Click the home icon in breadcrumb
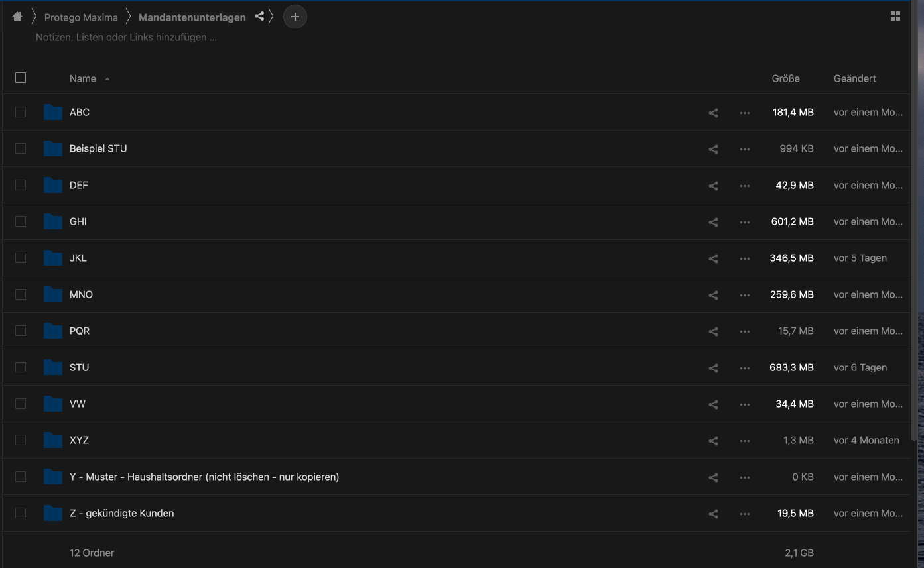Image resolution: width=924 pixels, height=568 pixels. 17,17
